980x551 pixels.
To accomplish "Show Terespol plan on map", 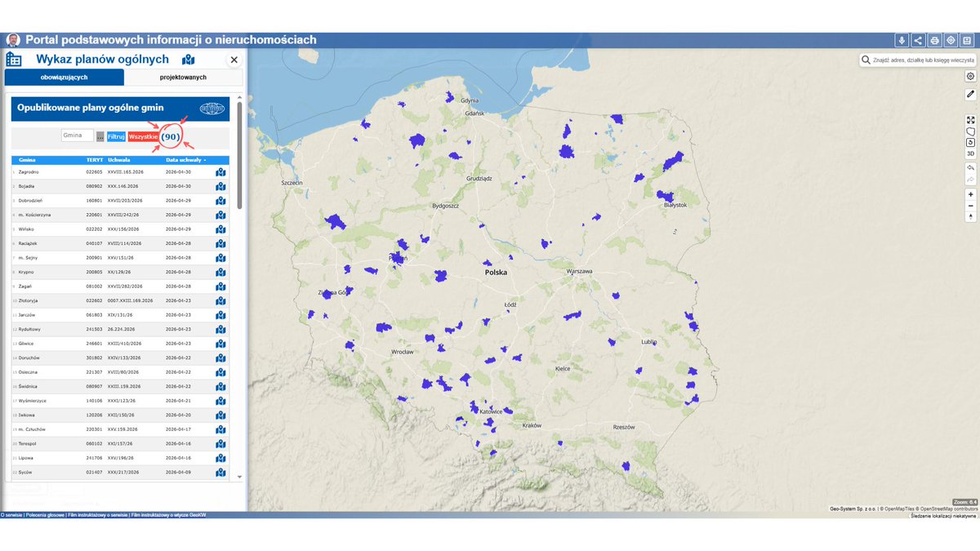I will [220, 443].
